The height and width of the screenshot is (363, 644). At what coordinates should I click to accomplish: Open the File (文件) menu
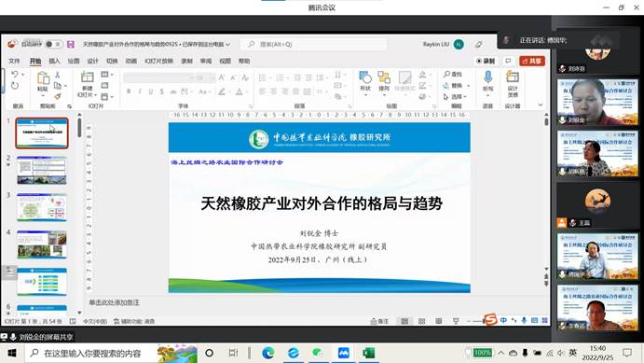[x=14, y=61]
